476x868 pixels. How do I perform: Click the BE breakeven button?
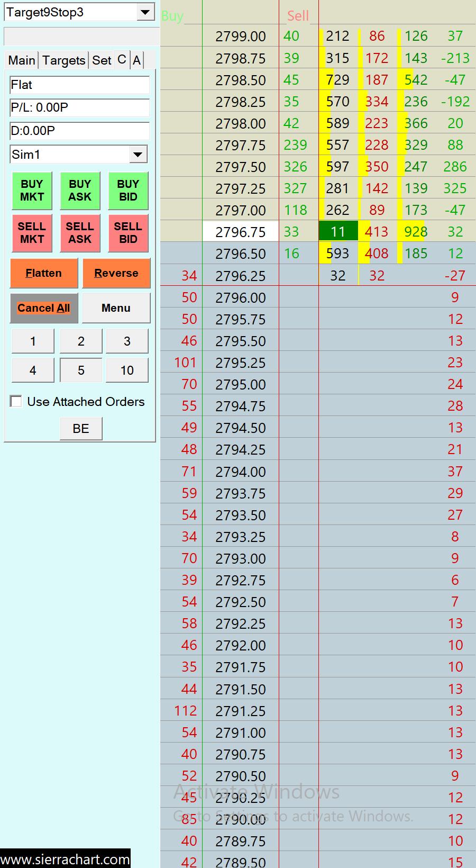[x=81, y=429]
